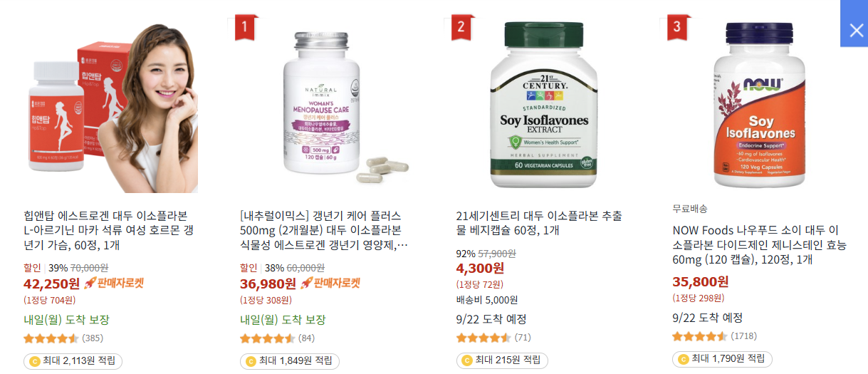Click the 최대 1,790원 적립 badge

point(722,358)
